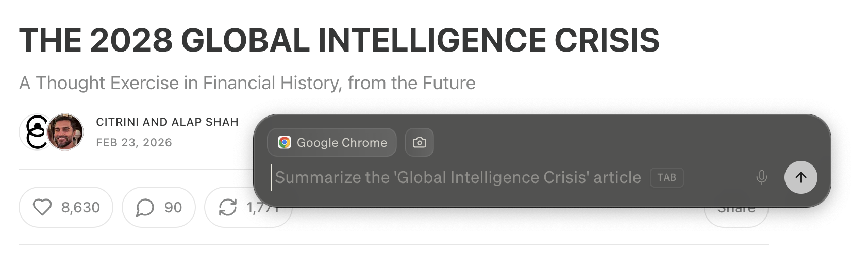This screenshot has height=266, width=868.
Task: Click the Share button
Action: [x=736, y=210]
